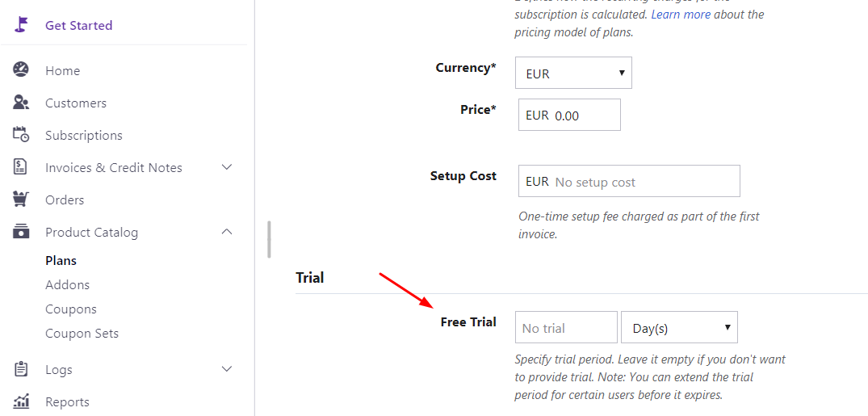Click the Home dashboard gauge icon
Image resolution: width=868 pixels, height=416 pixels.
21,70
